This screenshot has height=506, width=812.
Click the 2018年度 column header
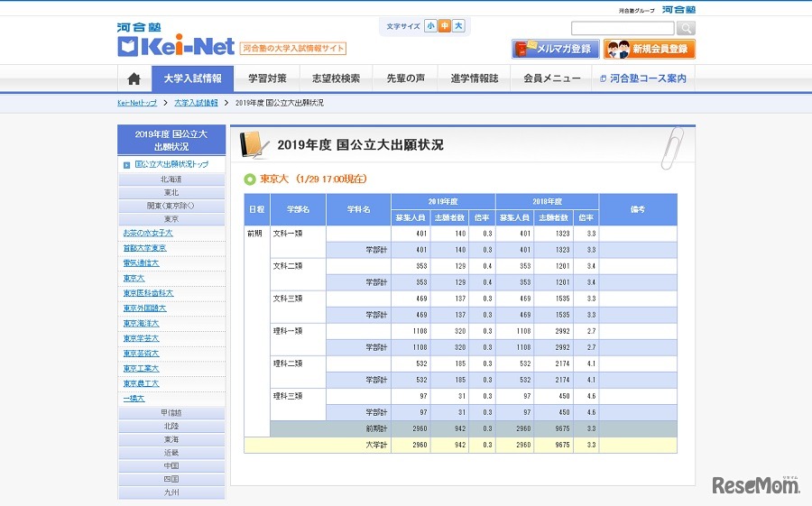(548, 201)
